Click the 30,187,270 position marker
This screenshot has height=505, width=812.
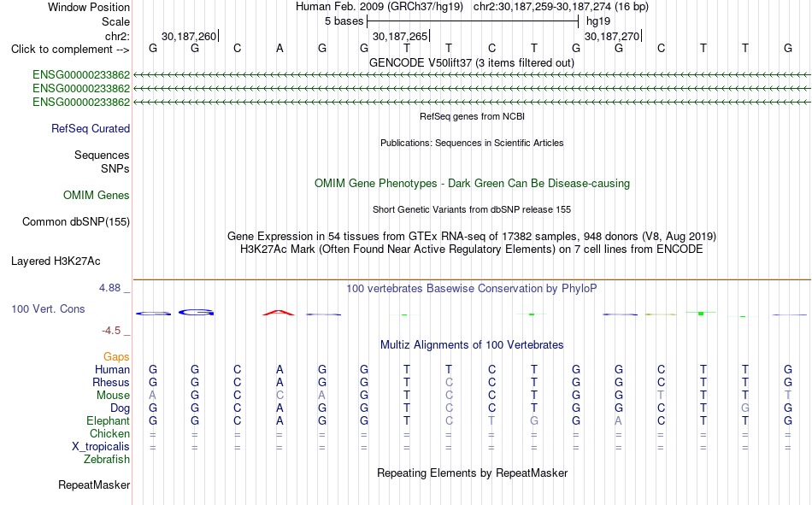point(612,36)
